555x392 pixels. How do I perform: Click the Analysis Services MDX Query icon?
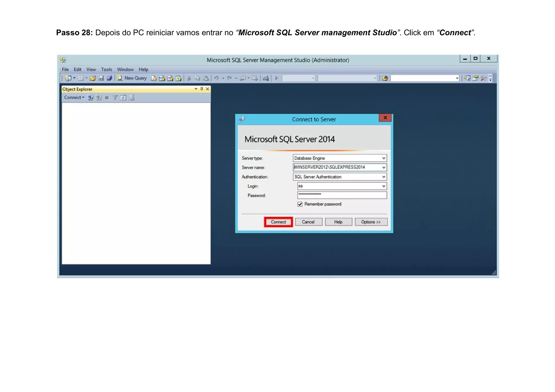coord(162,79)
